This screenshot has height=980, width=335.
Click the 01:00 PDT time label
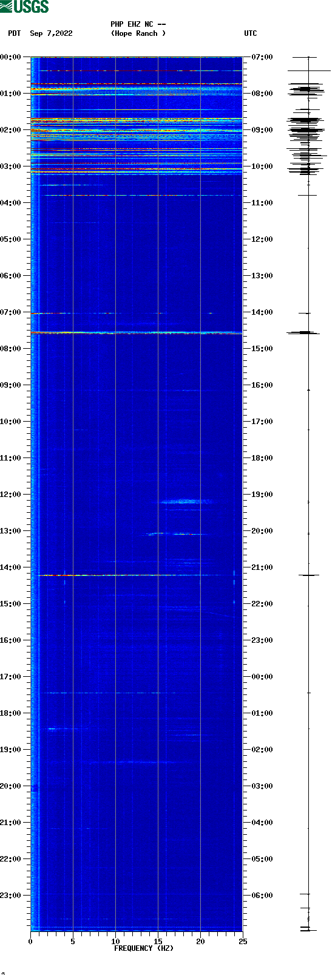(10, 94)
